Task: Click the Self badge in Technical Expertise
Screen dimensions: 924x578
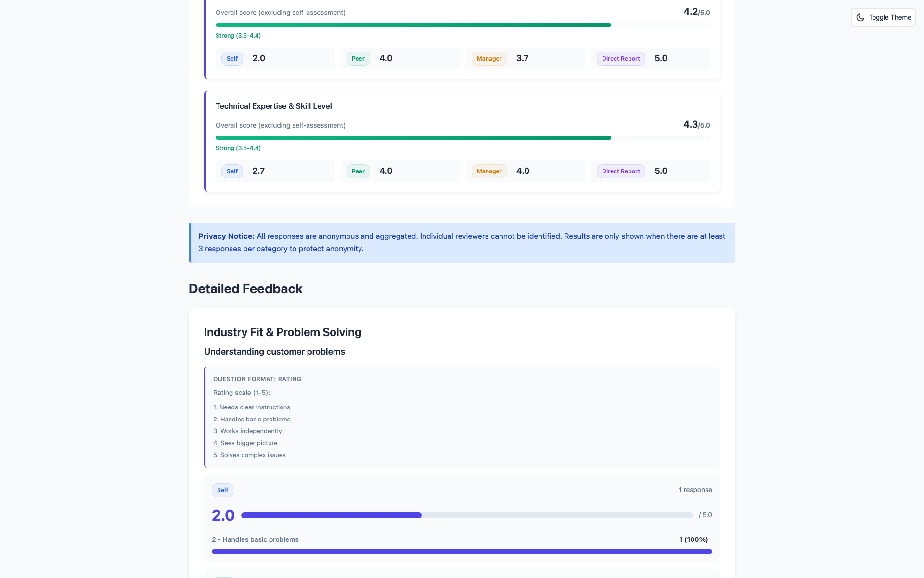Action: pos(231,171)
